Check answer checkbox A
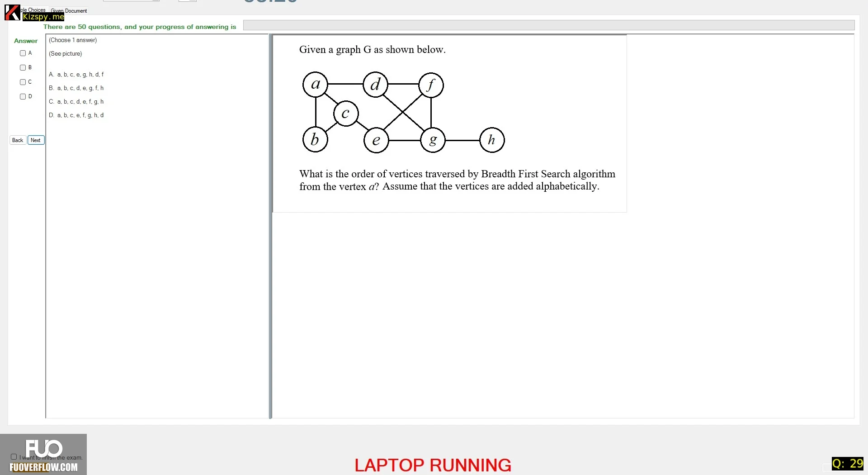 pyautogui.click(x=23, y=53)
